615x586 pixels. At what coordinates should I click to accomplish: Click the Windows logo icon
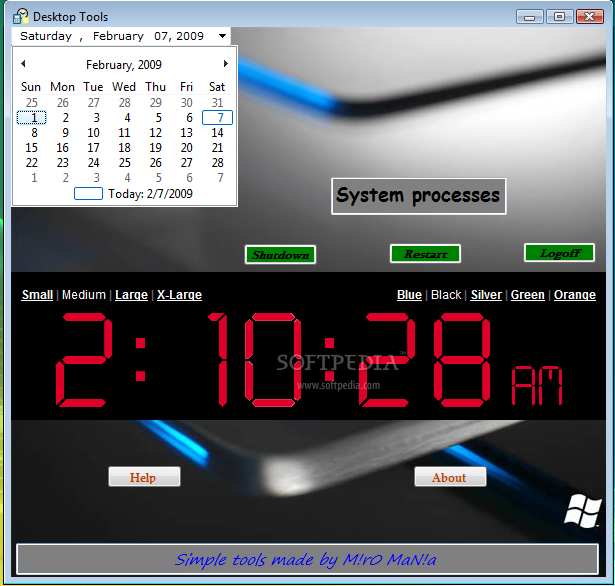pyautogui.click(x=583, y=511)
